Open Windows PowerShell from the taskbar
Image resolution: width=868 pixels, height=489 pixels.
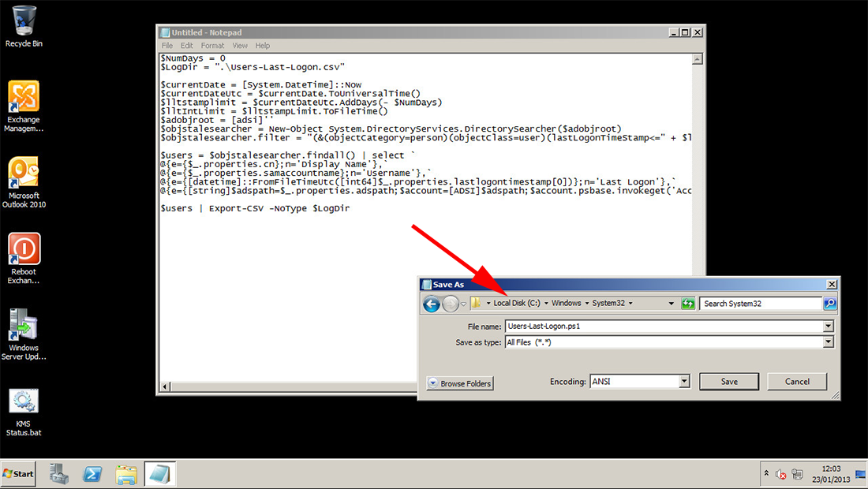[92, 473]
